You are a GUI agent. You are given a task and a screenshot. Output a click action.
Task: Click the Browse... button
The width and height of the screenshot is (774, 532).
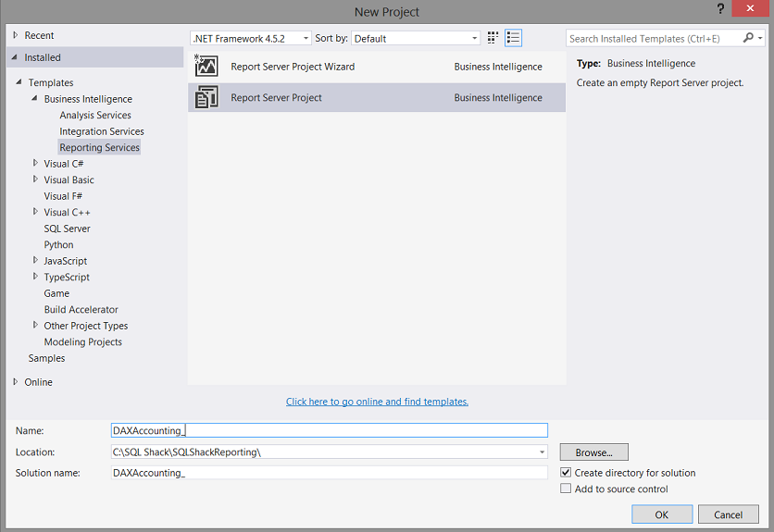pyautogui.click(x=593, y=452)
